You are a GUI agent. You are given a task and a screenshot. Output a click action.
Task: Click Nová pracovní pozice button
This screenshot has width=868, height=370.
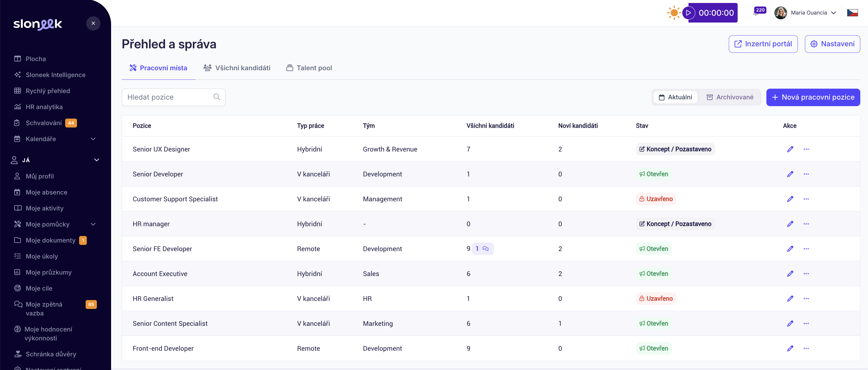[x=813, y=97]
